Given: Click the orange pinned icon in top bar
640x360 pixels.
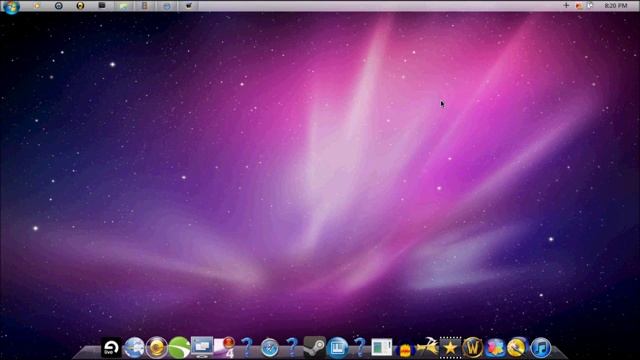Looking at the screenshot, I should coord(37,6).
